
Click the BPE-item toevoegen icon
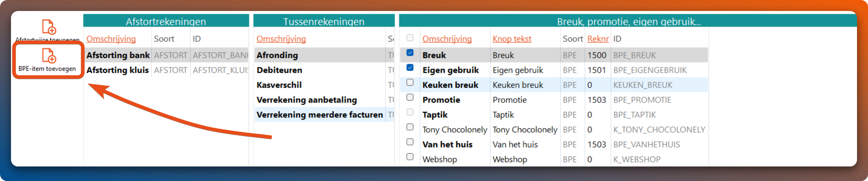49,56
